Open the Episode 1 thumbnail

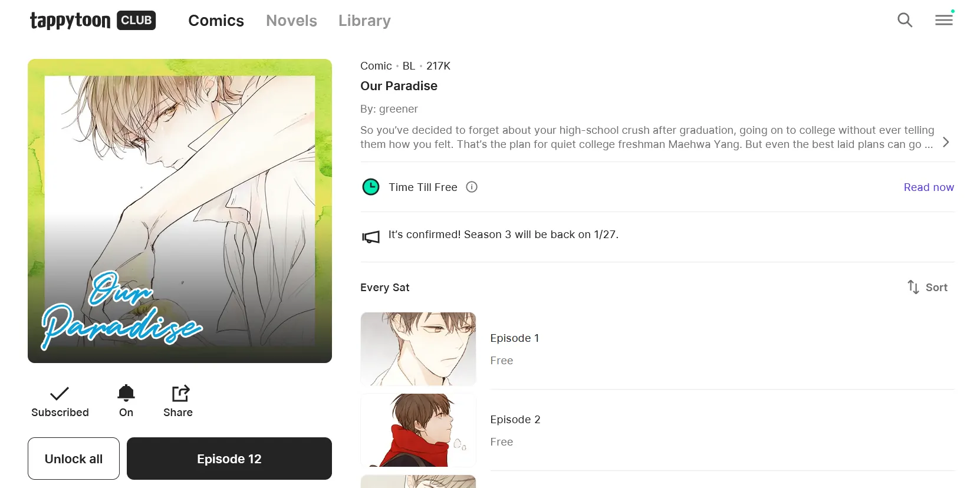(418, 349)
